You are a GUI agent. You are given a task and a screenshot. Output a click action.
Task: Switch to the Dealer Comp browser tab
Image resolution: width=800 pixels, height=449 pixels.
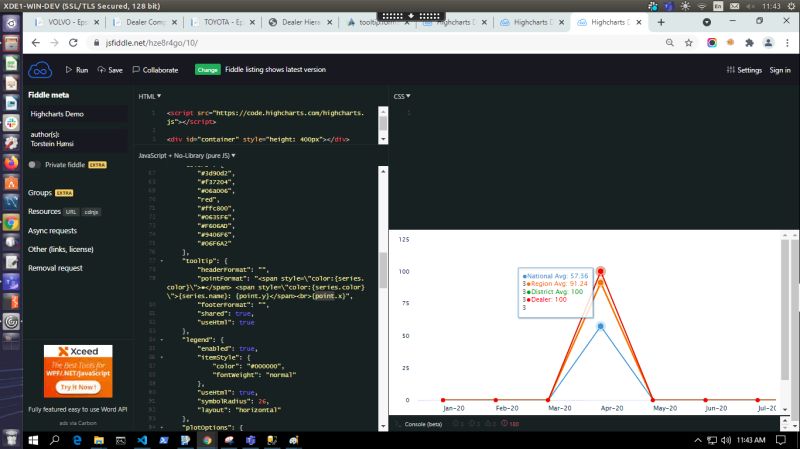[144, 22]
